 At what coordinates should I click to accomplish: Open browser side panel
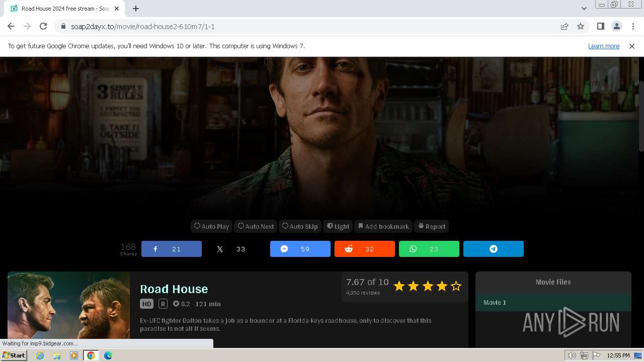coord(600,26)
